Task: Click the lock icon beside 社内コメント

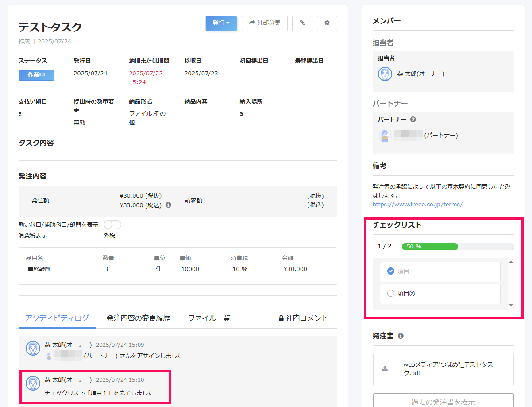Action: pyautogui.click(x=281, y=318)
